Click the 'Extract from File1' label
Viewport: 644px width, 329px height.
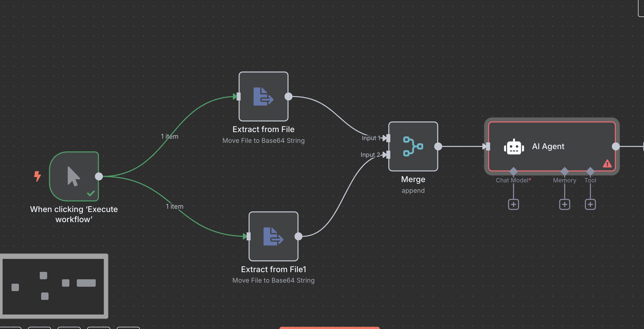[273, 269]
